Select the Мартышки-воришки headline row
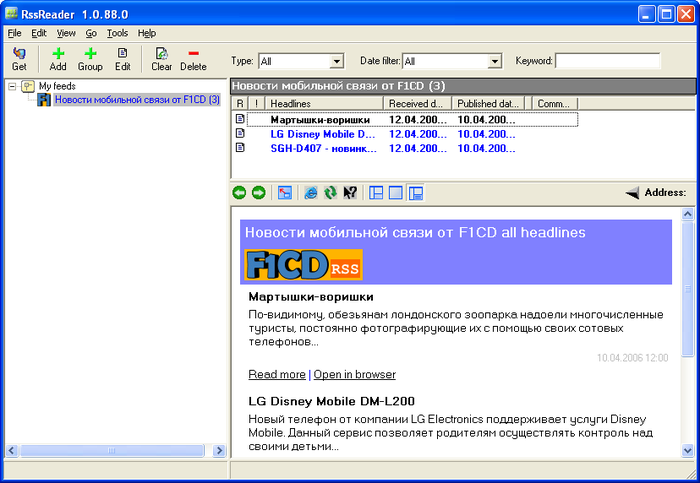 (406, 119)
